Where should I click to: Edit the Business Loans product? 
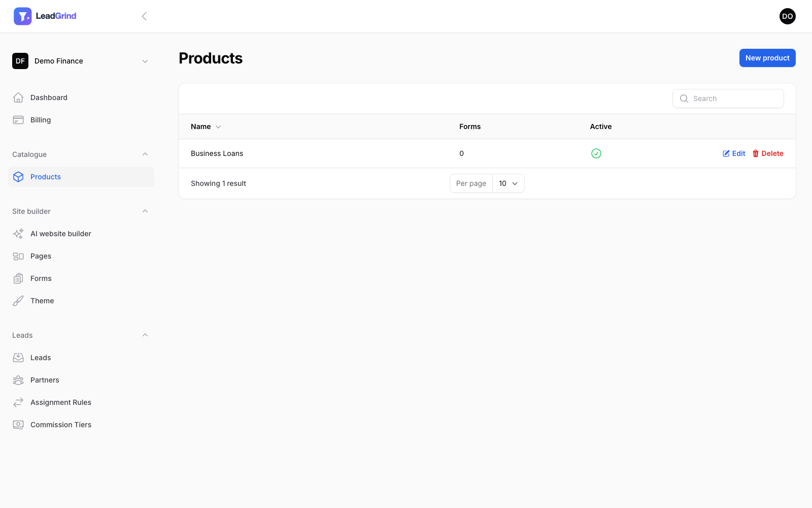point(734,153)
